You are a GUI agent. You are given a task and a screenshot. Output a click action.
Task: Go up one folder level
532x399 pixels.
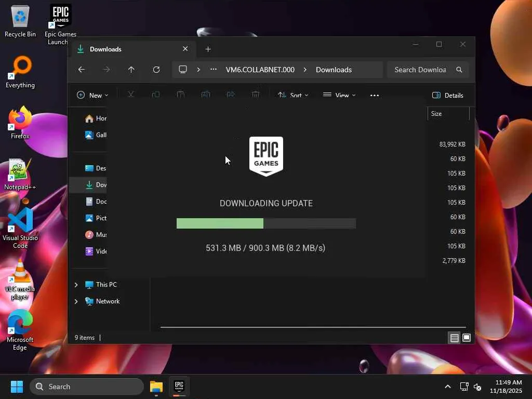pos(131,70)
